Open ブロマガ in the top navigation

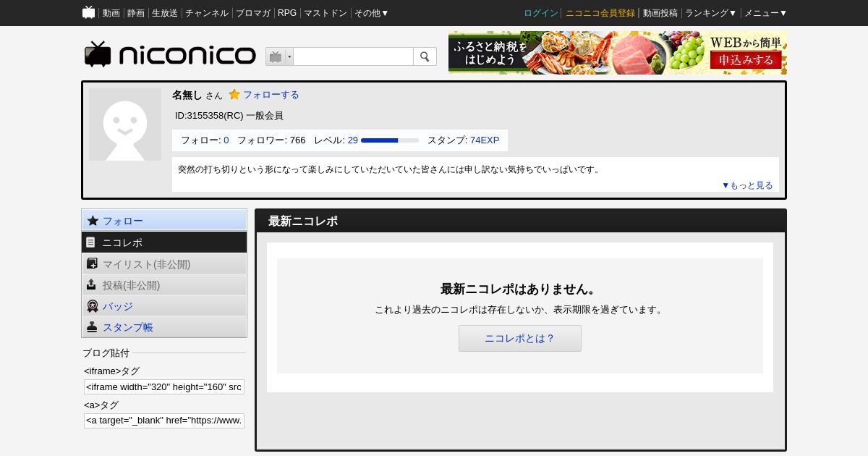[x=253, y=13]
